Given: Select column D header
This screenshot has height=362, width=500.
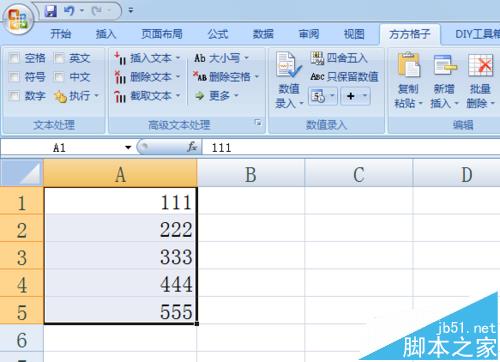Looking at the screenshot, I should pyautogui.click(x=457, y=174).
